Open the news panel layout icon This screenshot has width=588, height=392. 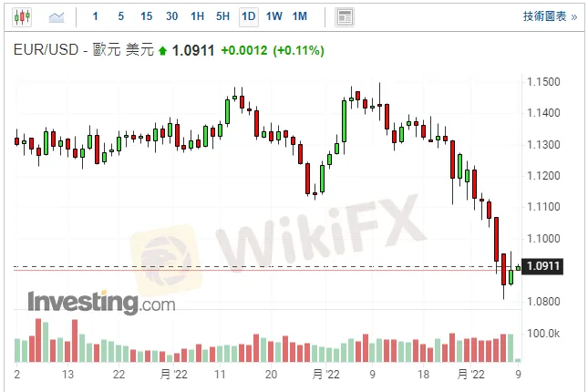pyautogui.click(x=344, y=16)
